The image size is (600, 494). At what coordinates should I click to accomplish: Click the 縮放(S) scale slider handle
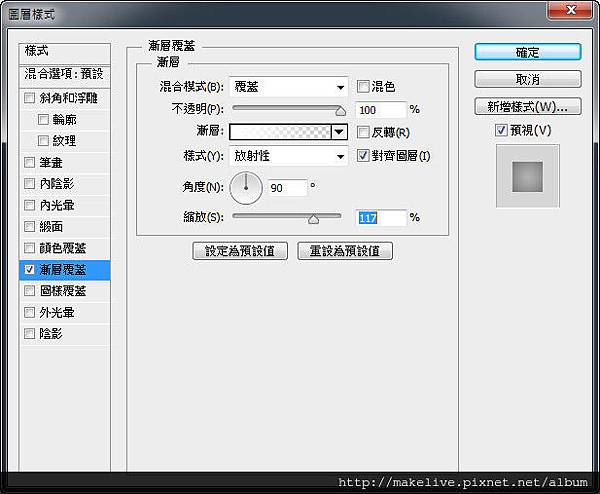click(313, 219)
